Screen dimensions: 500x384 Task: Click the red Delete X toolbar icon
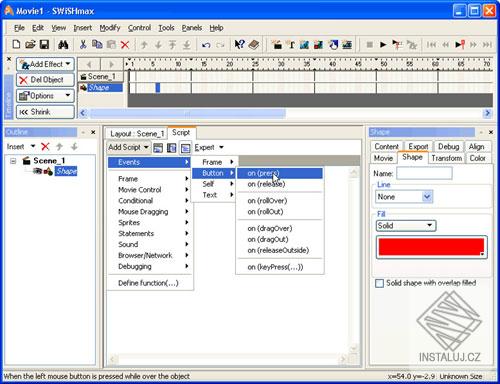(125, 44)
